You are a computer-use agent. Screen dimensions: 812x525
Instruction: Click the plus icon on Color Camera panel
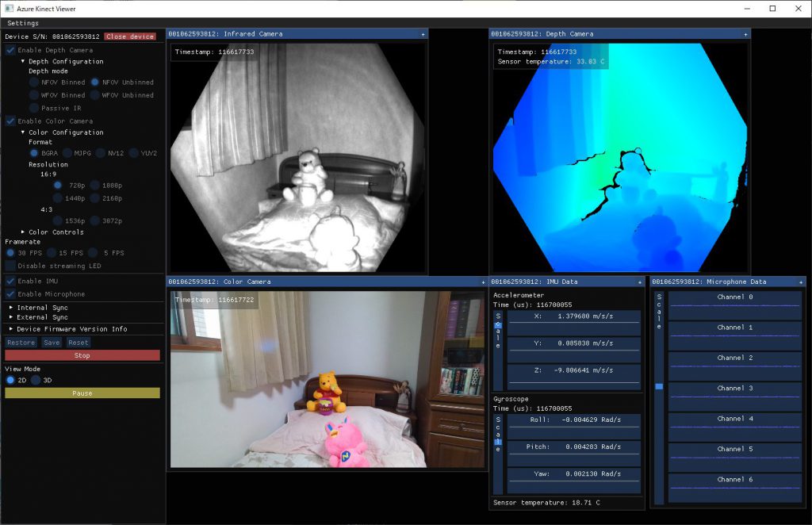point(483,282)
